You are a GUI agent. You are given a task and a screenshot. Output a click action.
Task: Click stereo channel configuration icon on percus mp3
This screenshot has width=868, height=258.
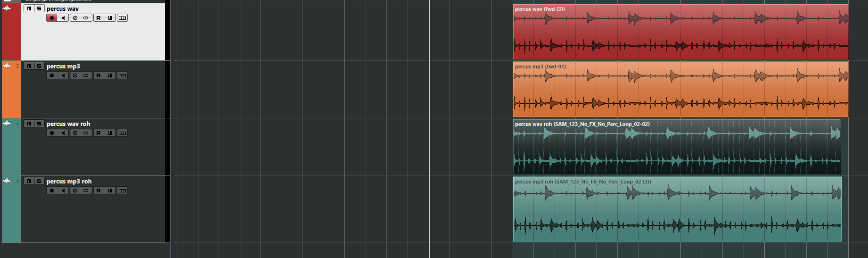point(86,75)
